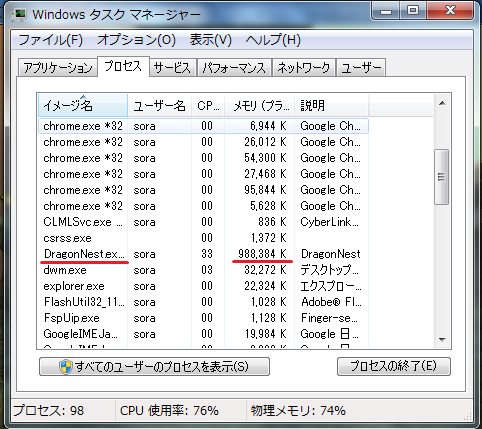Close the Task Manager window
Viewport: 482px width, 429px height.
[x=450, y=11]
